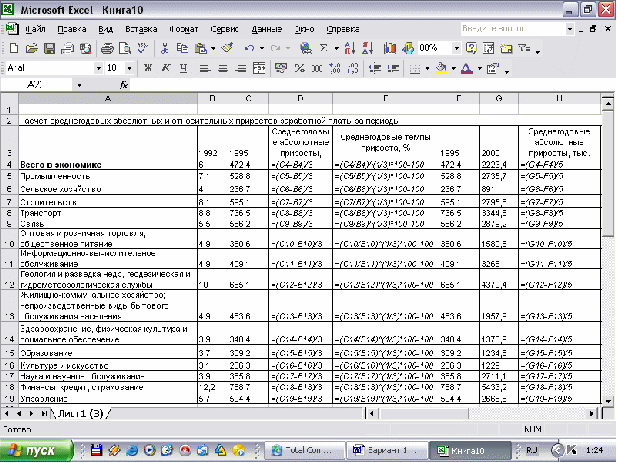
Task: Open the Вставка menu
Action: [141, 29]
